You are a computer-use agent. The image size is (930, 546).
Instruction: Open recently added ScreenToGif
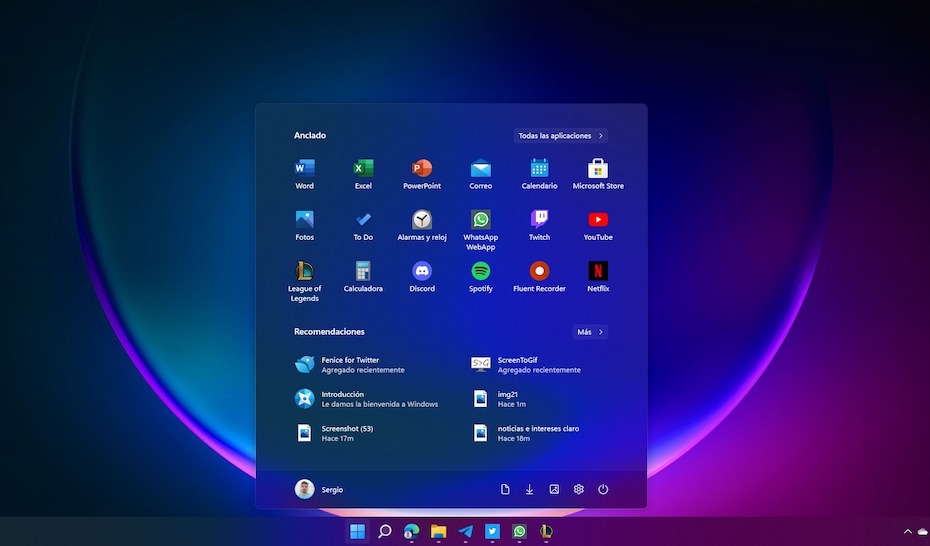point(525,364)
